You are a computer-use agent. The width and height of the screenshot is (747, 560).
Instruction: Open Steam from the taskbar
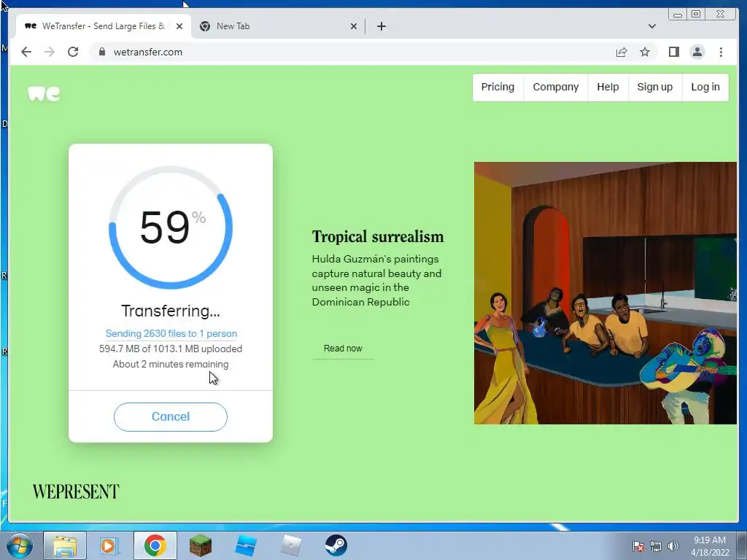pyautogui.click(x=336, y=545)
